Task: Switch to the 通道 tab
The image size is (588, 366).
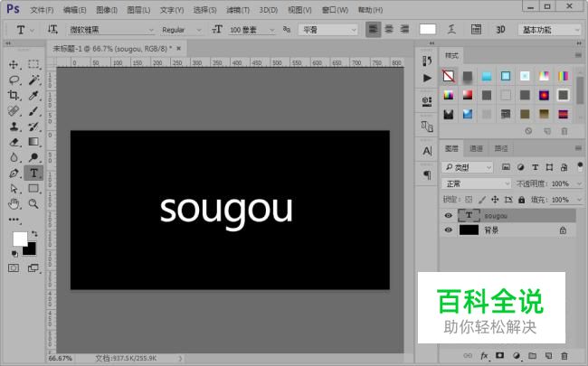Action: coord(476,149)
